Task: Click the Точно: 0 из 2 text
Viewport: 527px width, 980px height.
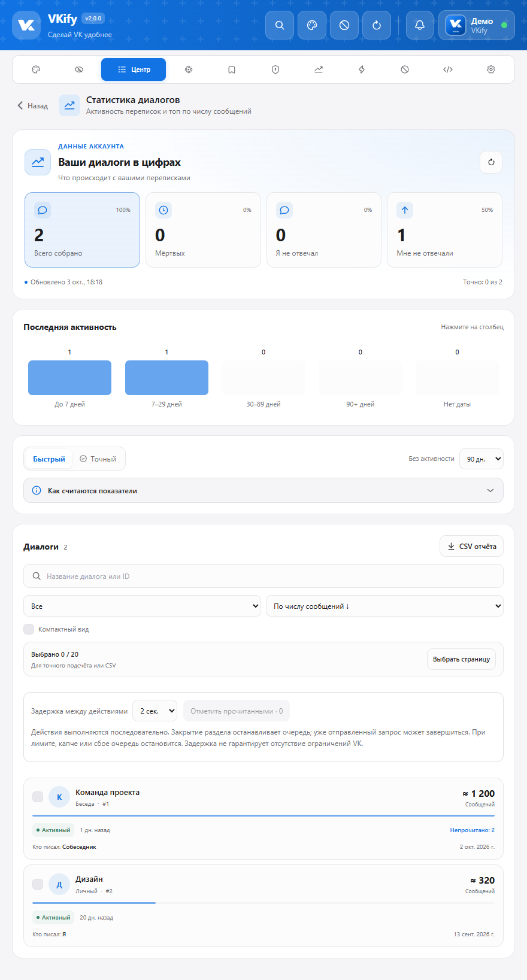Action: coord(483,282)
